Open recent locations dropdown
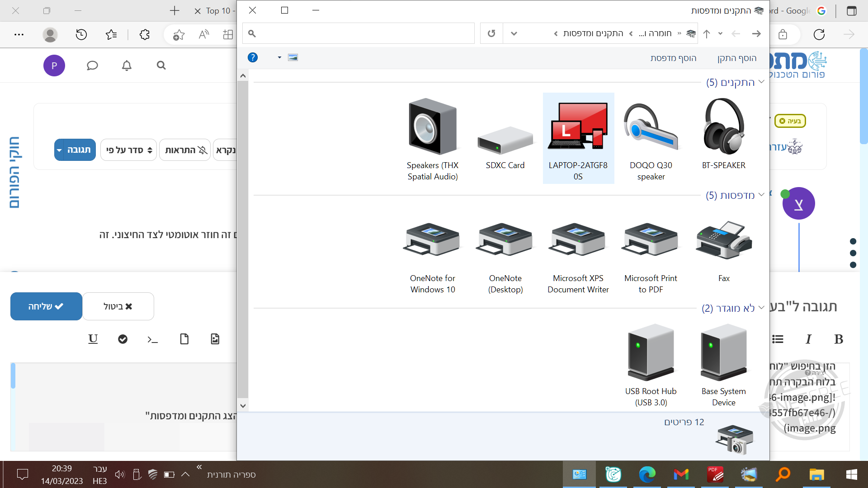The height and width of the screenshot is (488, 868). coord(721,33)
